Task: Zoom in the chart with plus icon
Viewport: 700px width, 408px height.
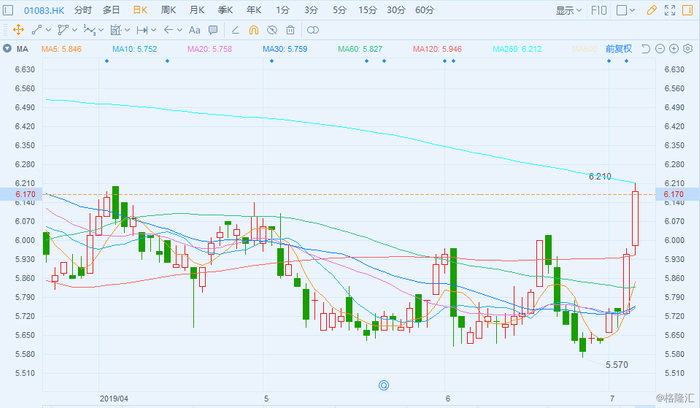Action: [x=674, y=49]
